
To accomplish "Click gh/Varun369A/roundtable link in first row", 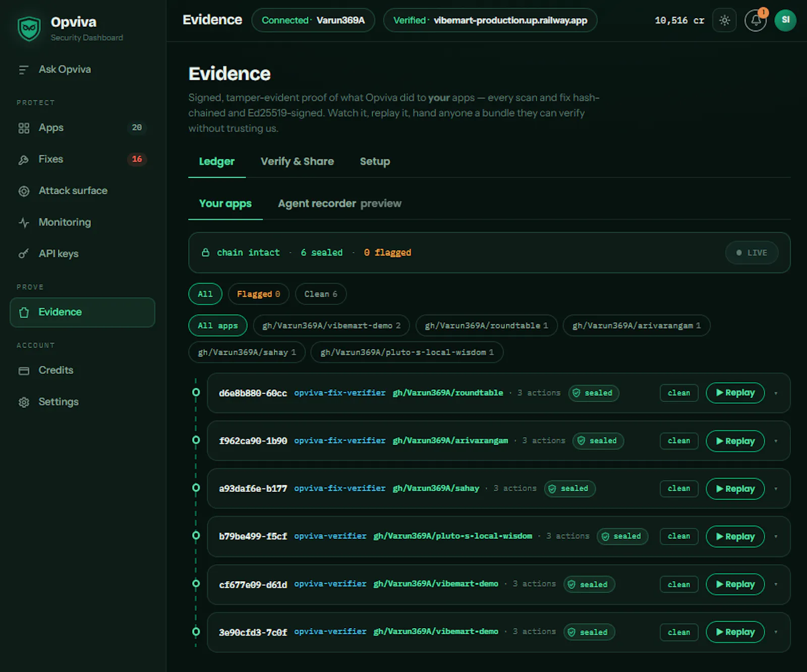I will pyautogui.click(x=448, y=393).
